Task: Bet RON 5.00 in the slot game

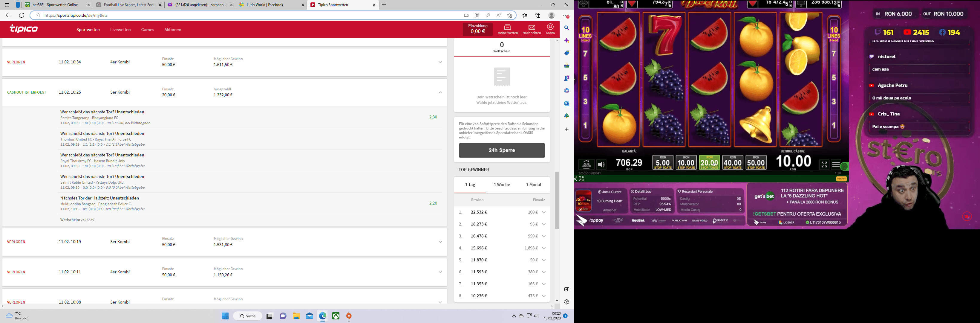Action: pos(663,162)
